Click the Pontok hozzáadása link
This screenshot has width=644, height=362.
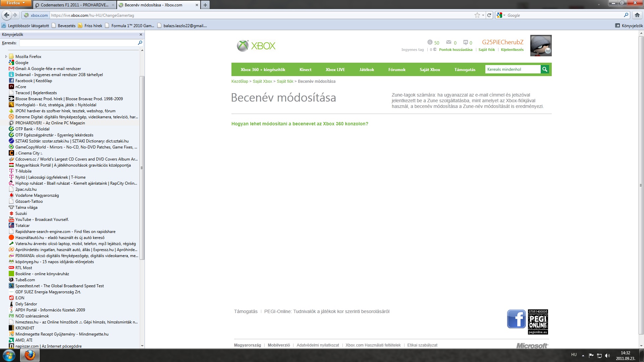tap(455, 50)
